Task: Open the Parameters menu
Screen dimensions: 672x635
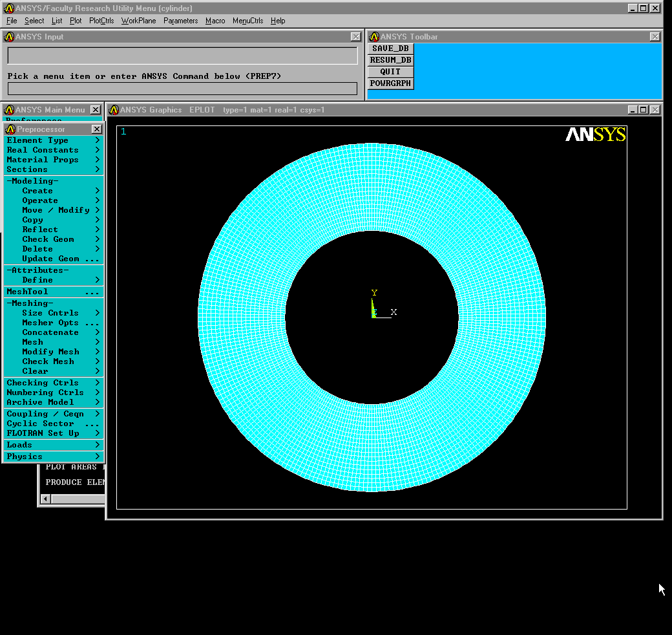Action: (x=180, y=21)
